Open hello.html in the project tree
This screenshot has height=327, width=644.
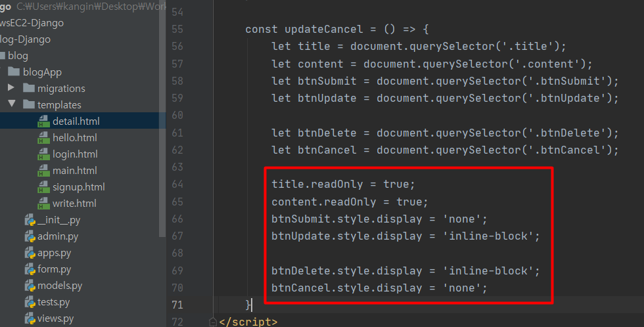coord(75,137)
